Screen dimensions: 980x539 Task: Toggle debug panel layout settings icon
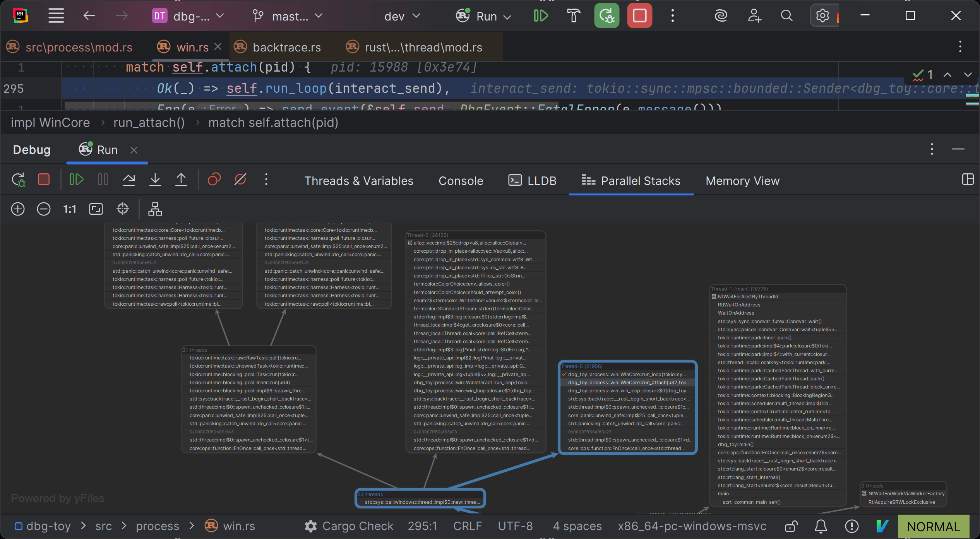click(968, 180)
